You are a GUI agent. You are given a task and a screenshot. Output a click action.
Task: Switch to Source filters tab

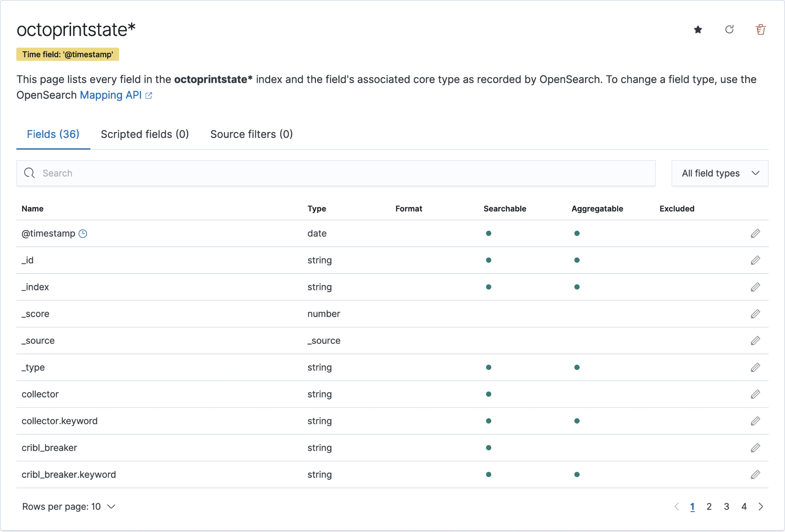251,135
